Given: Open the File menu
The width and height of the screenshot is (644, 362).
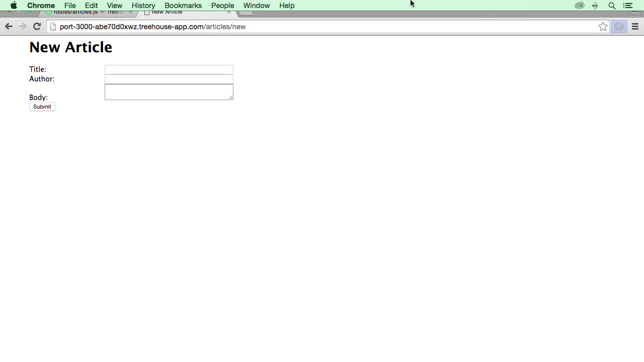Looking at the screenshot, I should [x=70, y=6].
